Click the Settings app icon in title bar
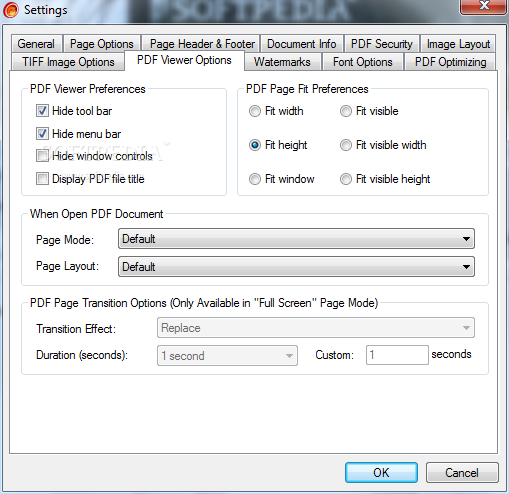Screen dimensions: 509x494 coord(11,10)
